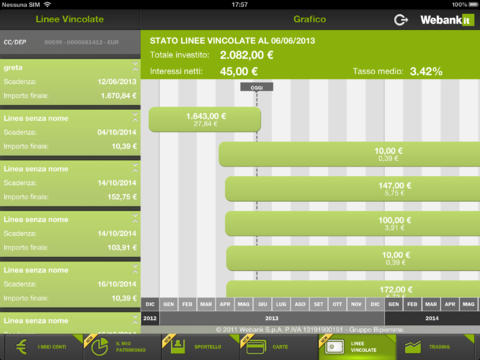Tap the Interessi netti 45,00 € value
Image resolution: width=480 pixels, height=360 pixels.
pyautogui.click(x=239, y=71)
